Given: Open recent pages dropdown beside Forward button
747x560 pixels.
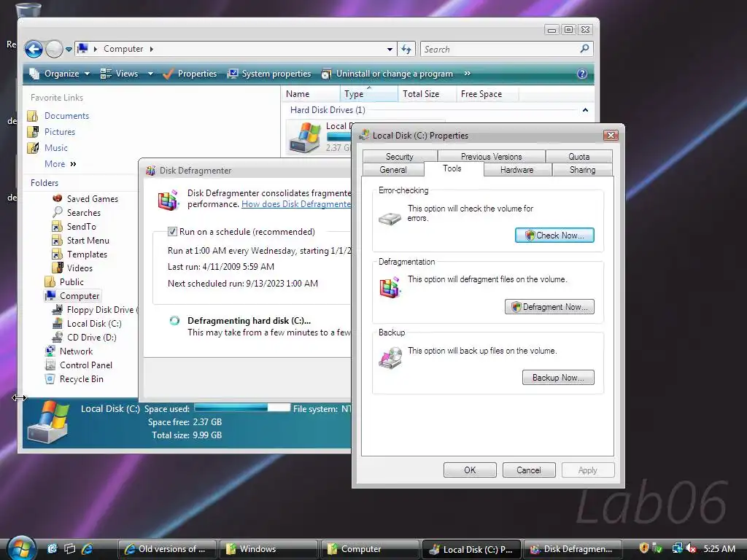Looking at the screenshot, I should pyautogui.click(x=69, y=49).
